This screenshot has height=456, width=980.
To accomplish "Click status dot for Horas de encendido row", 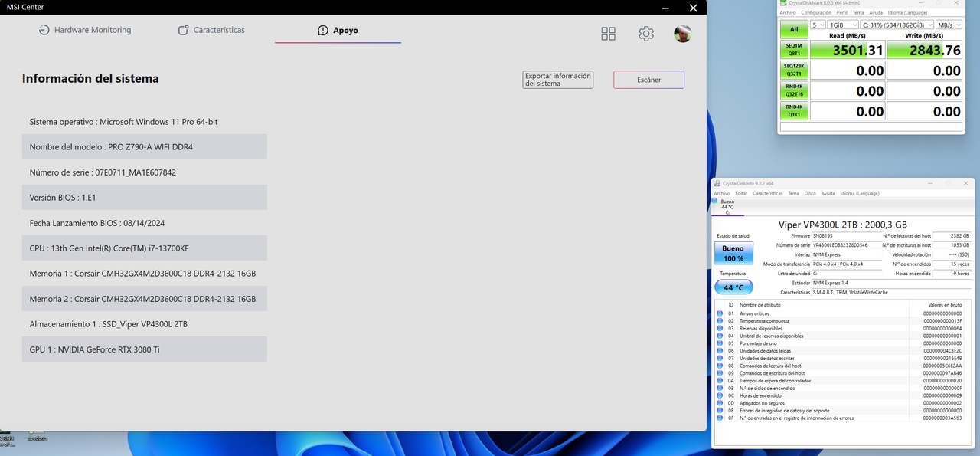I will 720,395.
